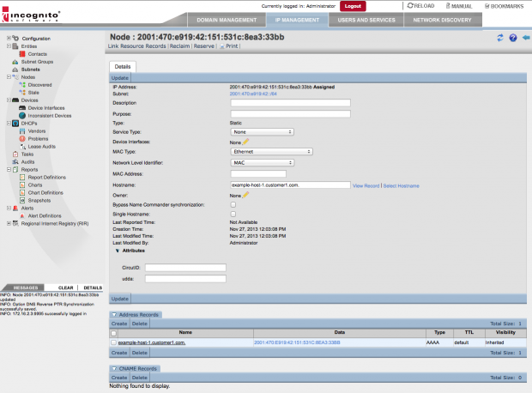
Task: Click the Reserve link
Action: (x=204, y=46)
